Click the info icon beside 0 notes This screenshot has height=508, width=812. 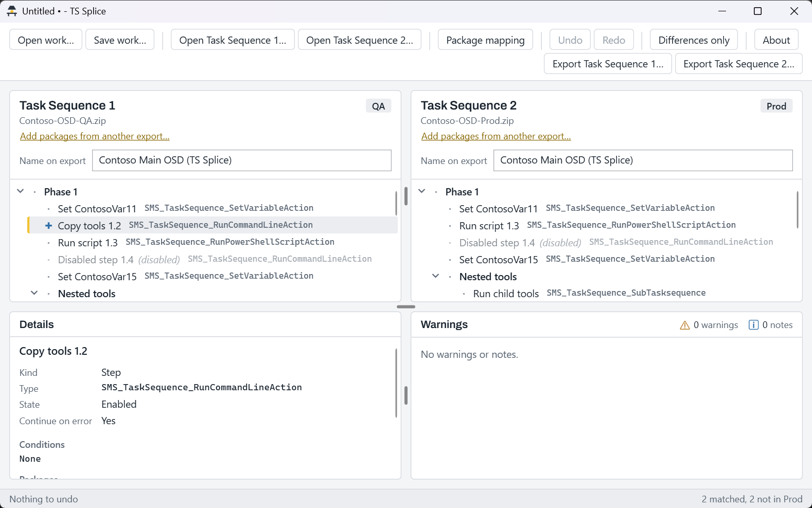click(753, 325)
